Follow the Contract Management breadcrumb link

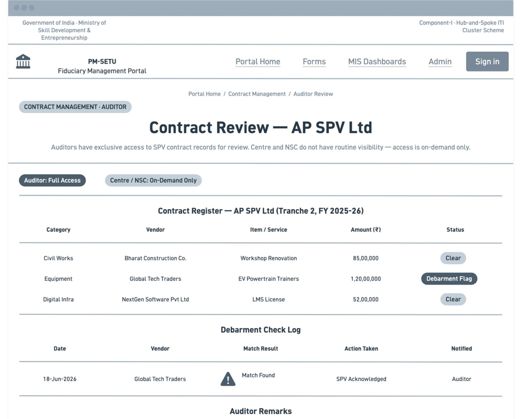257,94
